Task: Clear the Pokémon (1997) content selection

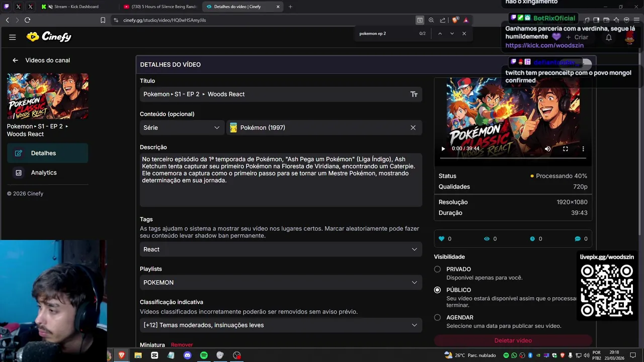Action: coord(413,128)
